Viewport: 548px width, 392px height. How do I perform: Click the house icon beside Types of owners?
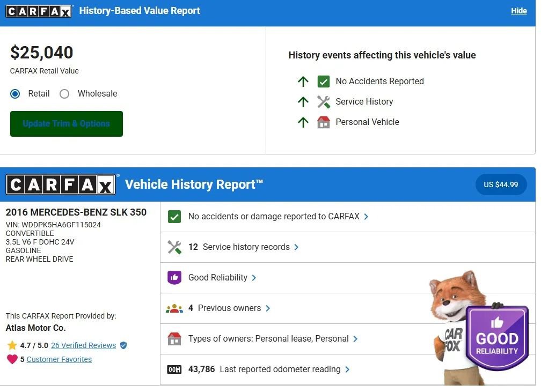174,339
